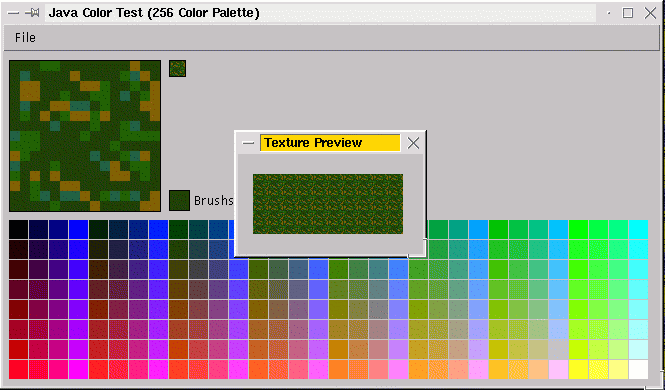Choose the cyan swatch at palette top-right
665x390 pixels.
click(x=638, y=229)
